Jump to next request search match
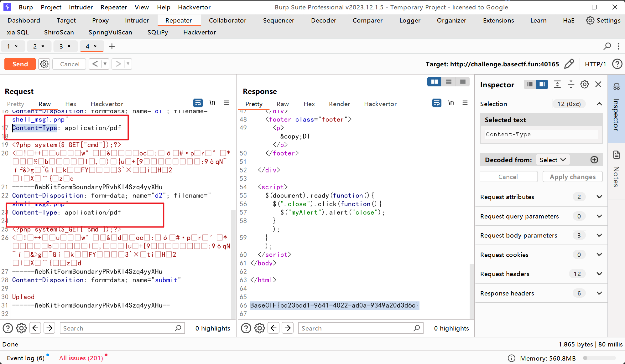This screenshot has width=625, height=364. tap(49, 328)
